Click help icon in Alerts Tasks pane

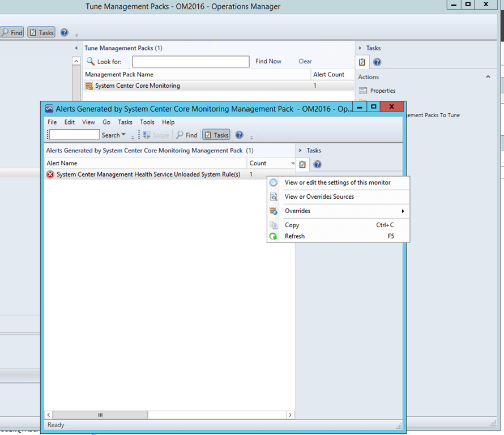point(317,164)
